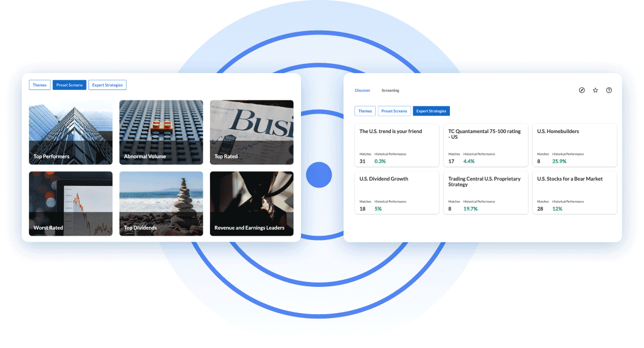The image size is (644, 348).
Task: Open Expert Strategies in the left panel
Action: [107, 85]
